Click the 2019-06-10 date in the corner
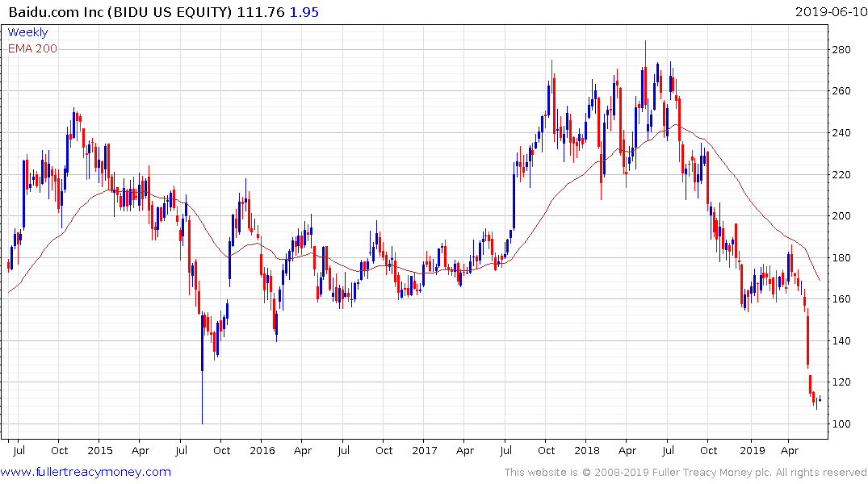The image size is (868, 484). [x=829, y=11]
